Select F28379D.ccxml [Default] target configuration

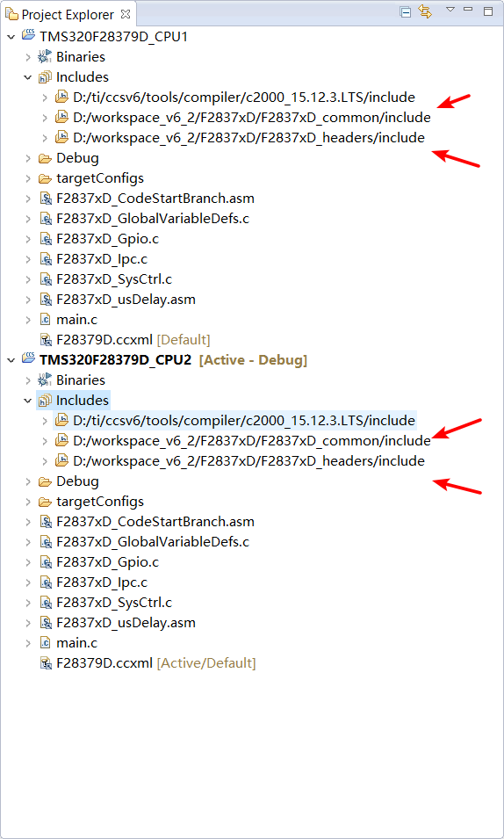click(x=133, y=340)
